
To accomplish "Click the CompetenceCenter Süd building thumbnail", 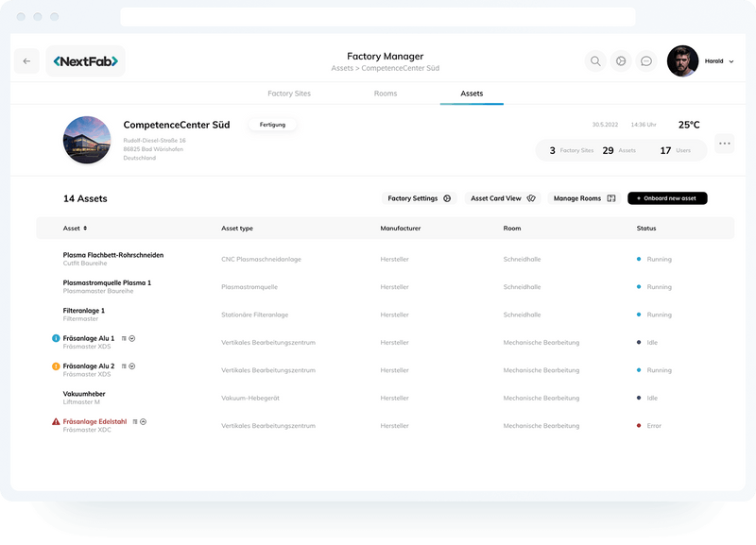I will pos(85,137).
